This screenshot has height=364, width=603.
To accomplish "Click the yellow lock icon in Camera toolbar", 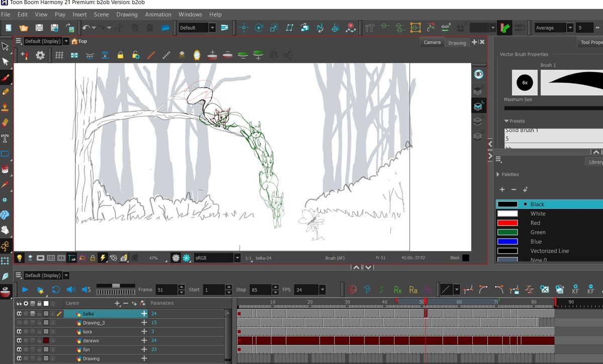I will tap(121, 55).
